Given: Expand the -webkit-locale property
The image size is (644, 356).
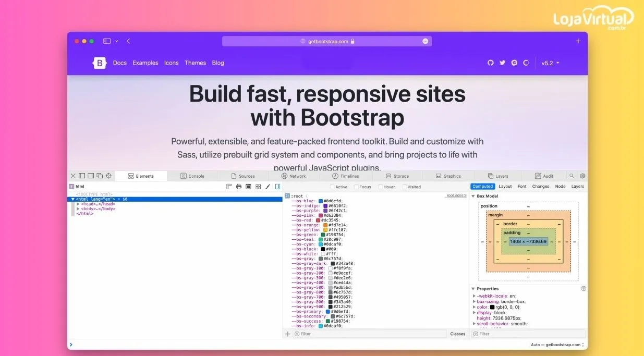Looking at the screenshot, I should [x=474, y=296].
